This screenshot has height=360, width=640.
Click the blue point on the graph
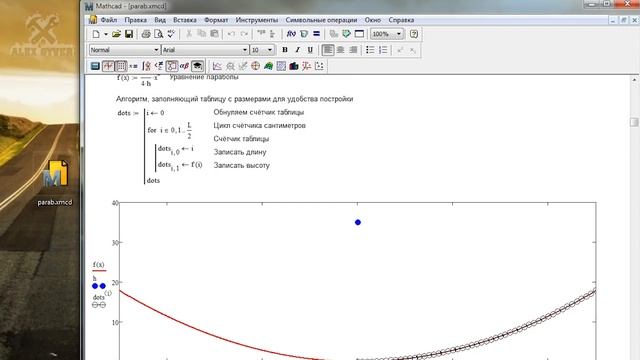pos(358,222)
